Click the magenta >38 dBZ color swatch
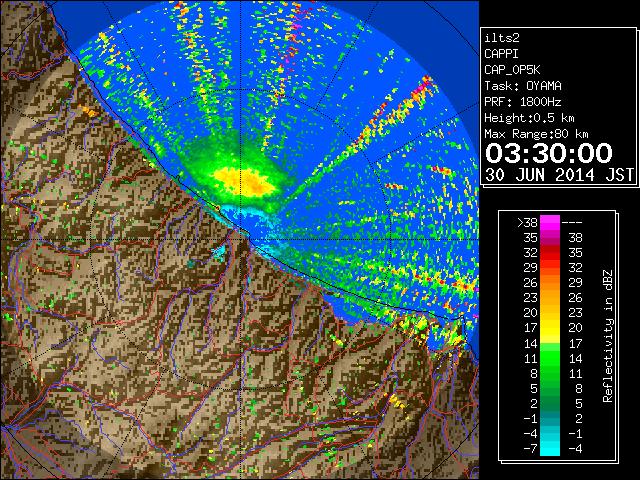 pyautogui.click(x=550, y=223)
